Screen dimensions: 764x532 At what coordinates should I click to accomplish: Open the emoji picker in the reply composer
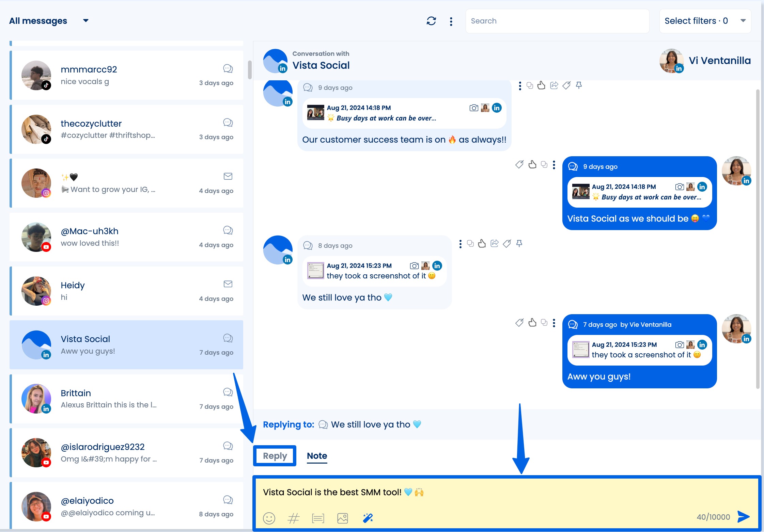[x=269, y=518]
